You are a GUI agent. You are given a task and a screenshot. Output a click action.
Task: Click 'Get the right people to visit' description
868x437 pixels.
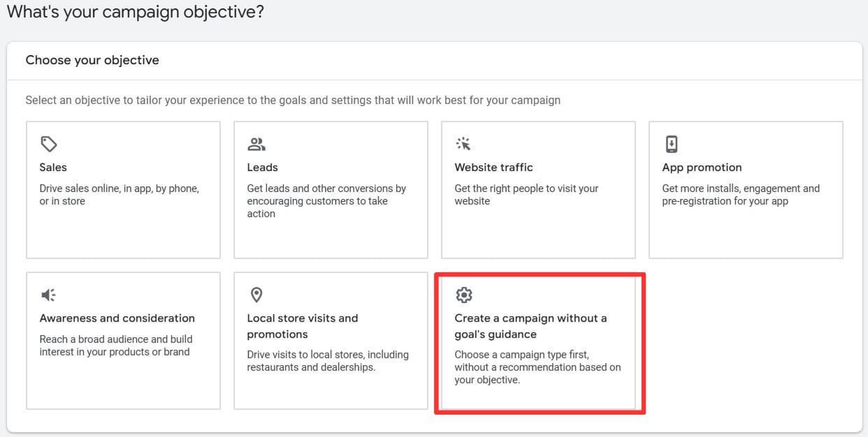tap(526, 195)
